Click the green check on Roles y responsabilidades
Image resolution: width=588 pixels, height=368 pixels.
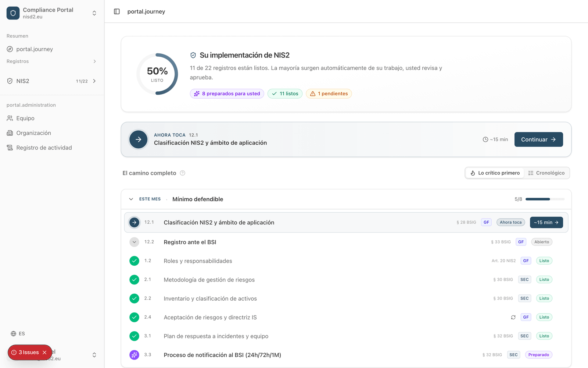tap(135, 261)
